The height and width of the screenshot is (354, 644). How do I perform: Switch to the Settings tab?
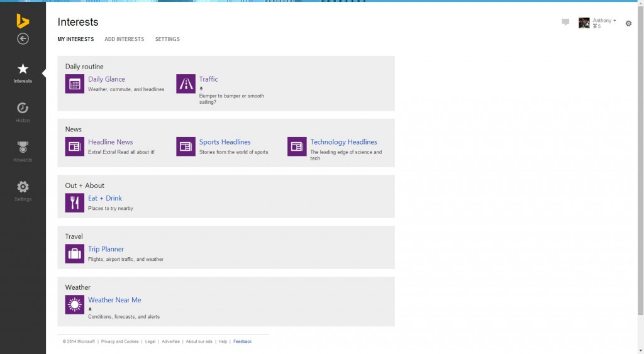click(167, 39)
